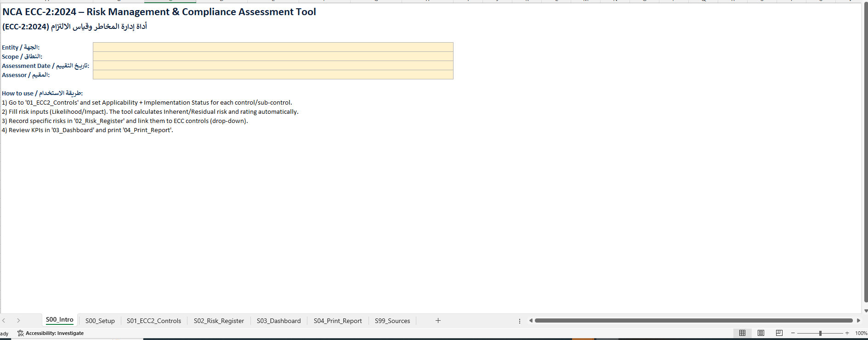Click the horizontal scroll left arrow
This screenshot has width=868, height=340.
tap(531, 321)
